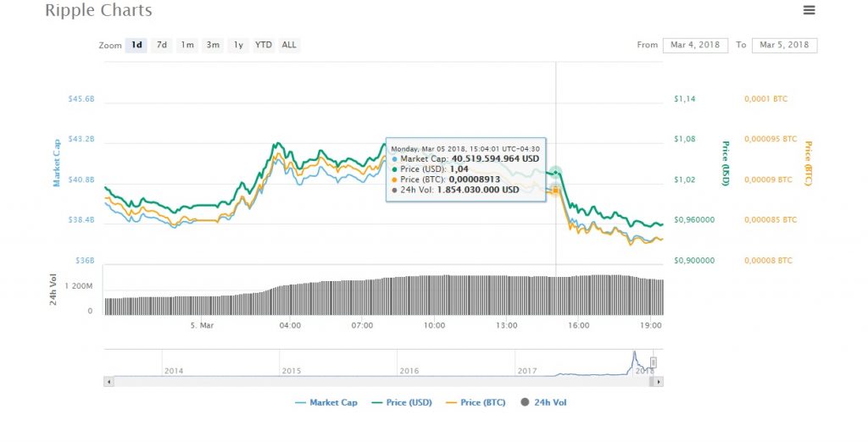The width and height of the screenshot is (868, 442).
Task: Click the 2016 label in navigator
Action: [x=409, y=371]
